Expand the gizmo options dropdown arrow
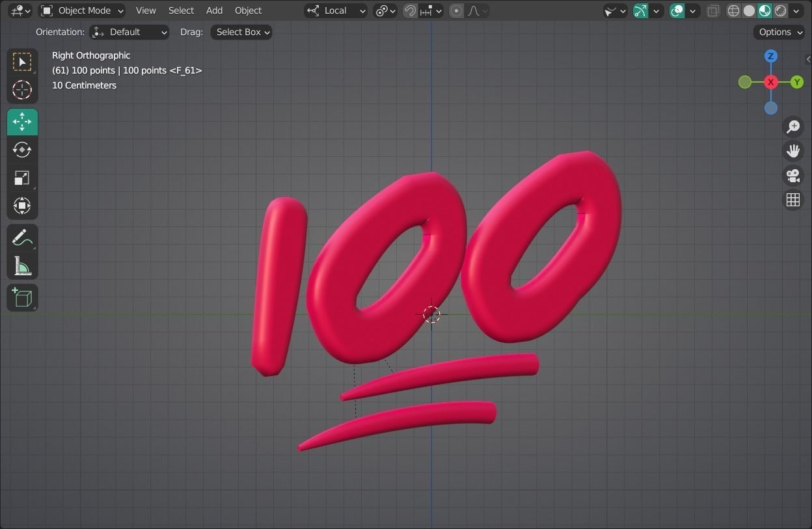Image resolution: width=812 pixels, height=529 pixels. tap(656, 10)
